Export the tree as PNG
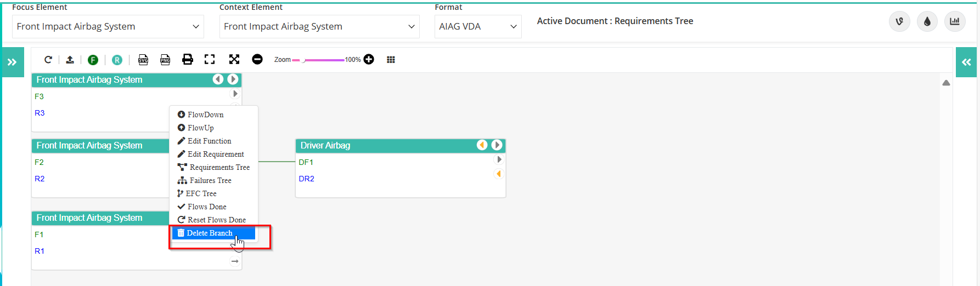This screenshot has height=286, width=980. point(165,60)
